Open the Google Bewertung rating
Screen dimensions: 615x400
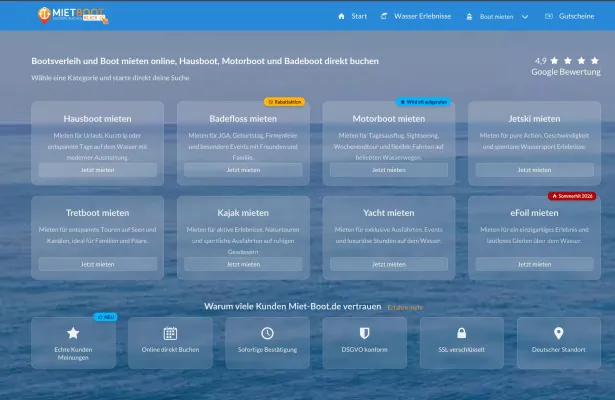[x=566, y=66]
